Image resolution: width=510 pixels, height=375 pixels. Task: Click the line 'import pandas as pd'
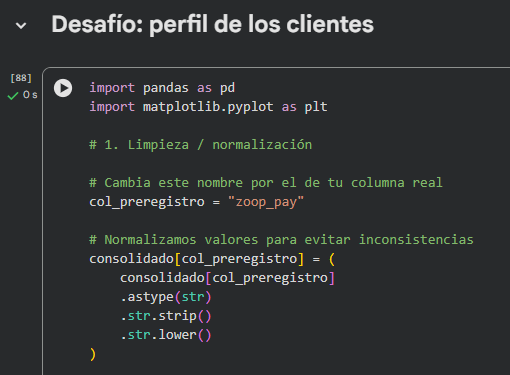point(162,88)
